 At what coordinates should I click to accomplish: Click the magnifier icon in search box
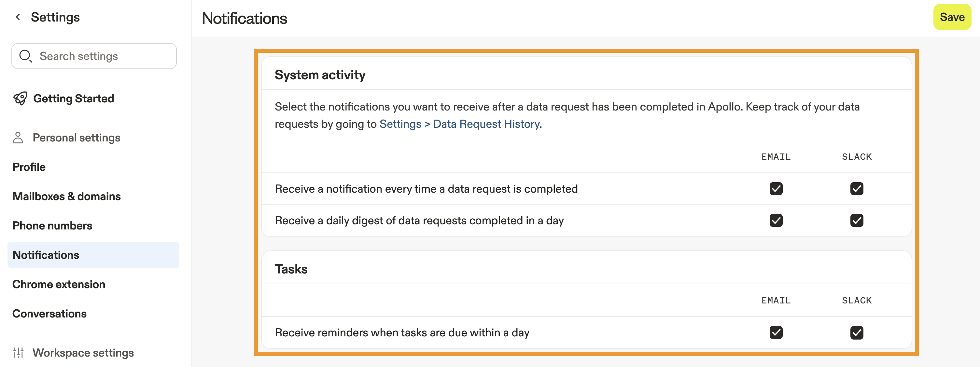pos(25,56)
